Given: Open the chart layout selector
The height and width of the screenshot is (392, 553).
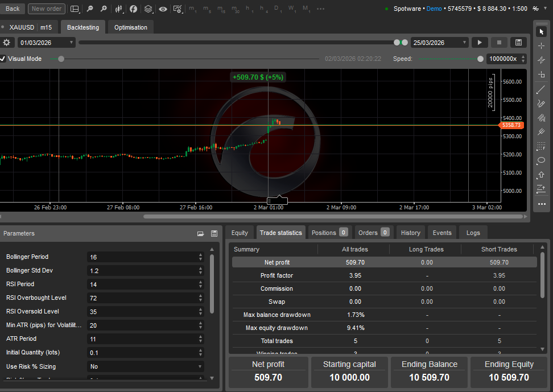Looking at the screenshot, I should (75, 9).
